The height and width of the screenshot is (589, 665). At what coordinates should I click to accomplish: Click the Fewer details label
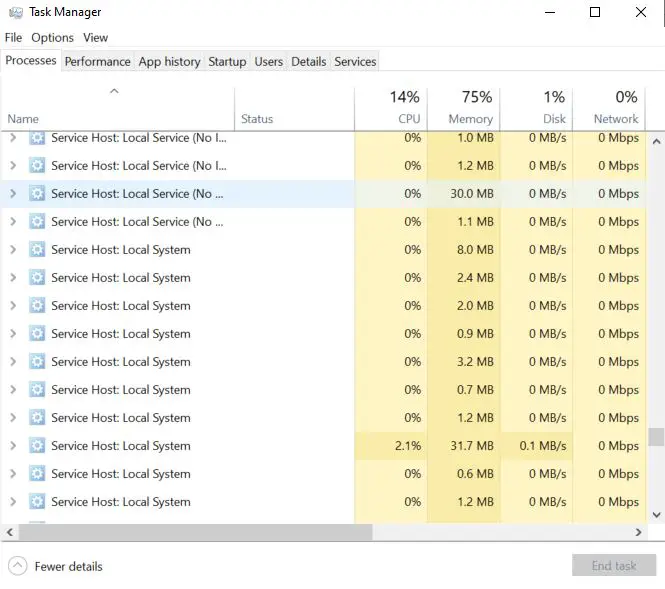point(69,567)
